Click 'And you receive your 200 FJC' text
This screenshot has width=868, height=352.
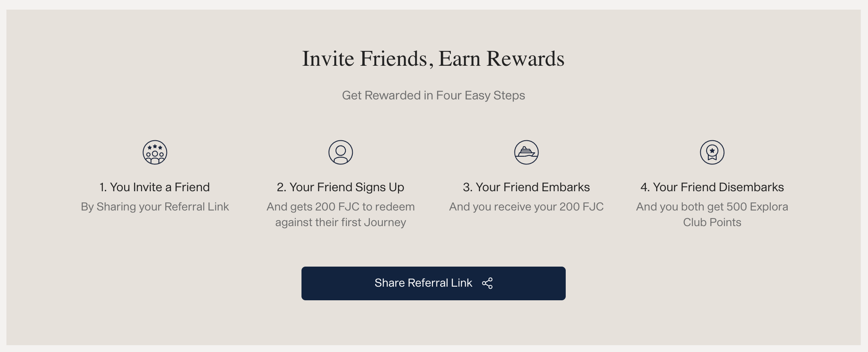tap(526, 207)
